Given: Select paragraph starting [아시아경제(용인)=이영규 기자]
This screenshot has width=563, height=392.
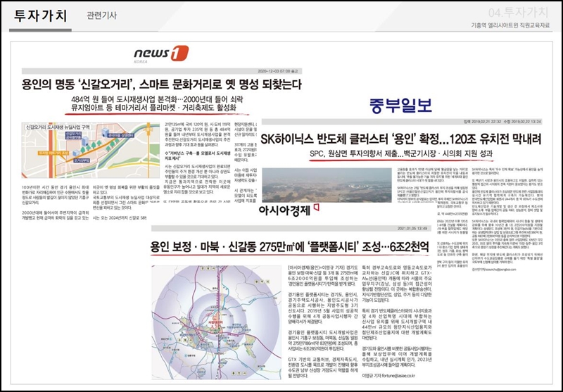Looking at the screenshot, I should (x=323, y=275).
